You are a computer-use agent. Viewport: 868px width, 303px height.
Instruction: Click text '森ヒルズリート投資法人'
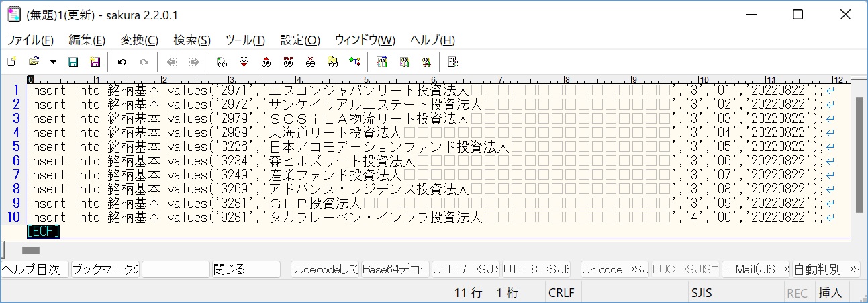[342, 161]
